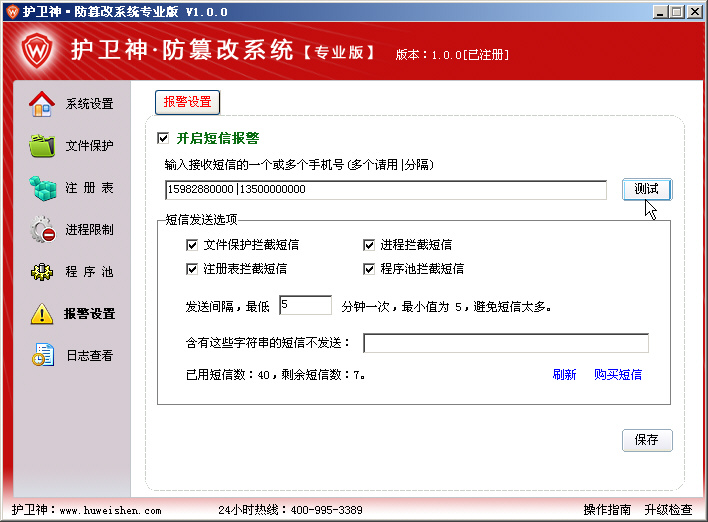Screen dimensions: 708x522
Task: Uncheck 文件保护拦截短信 checkbox
Action: [192, 245]
